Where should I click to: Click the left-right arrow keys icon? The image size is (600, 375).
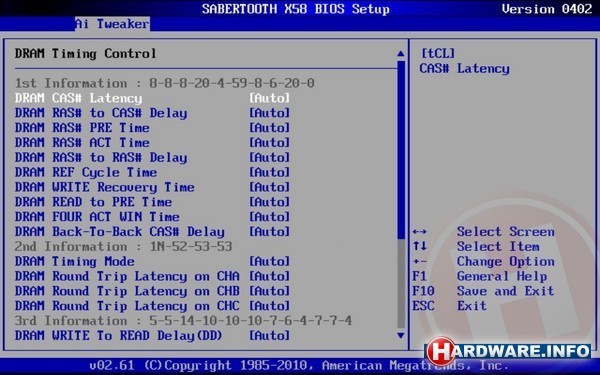(420, 232)
